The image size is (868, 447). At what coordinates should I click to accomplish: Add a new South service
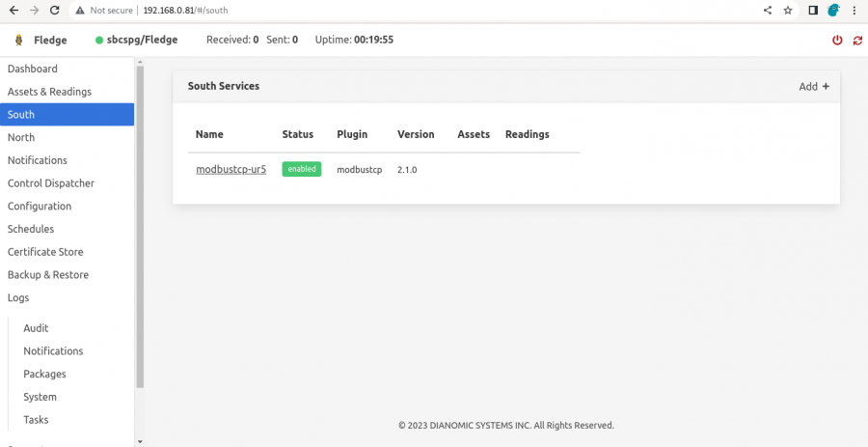click(x=814, y=86)
